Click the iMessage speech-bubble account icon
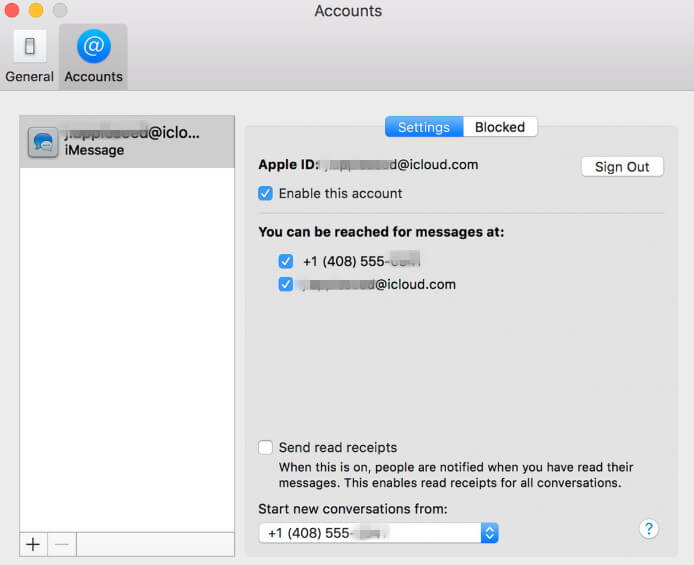Screen dimensions: 694x565 43,142
